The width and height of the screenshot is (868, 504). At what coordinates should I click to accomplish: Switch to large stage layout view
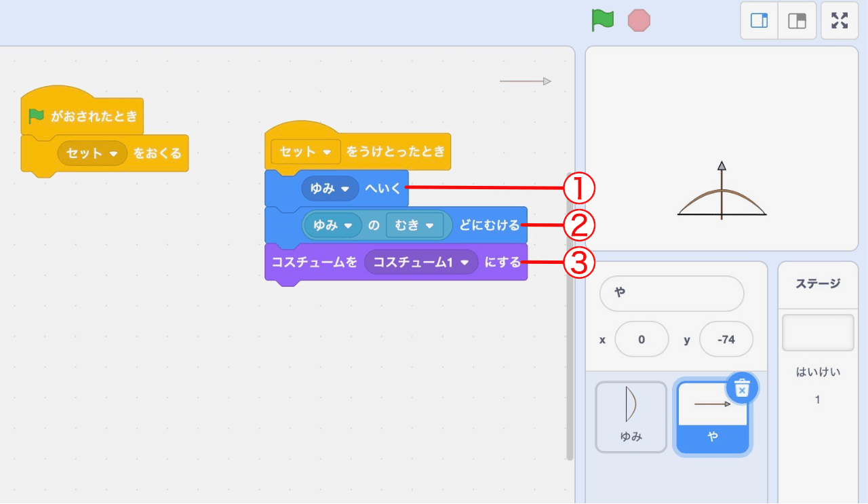(797, 20)
